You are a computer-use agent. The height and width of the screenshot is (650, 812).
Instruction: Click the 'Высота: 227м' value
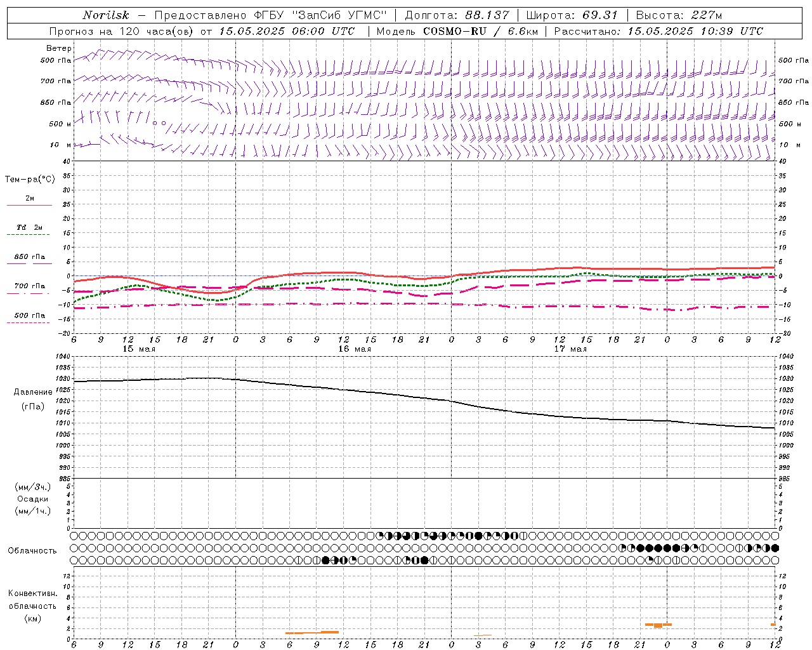679,15
